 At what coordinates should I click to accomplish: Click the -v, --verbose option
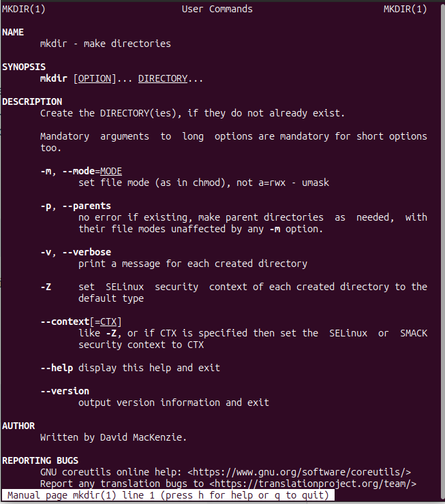pos(76,252)
